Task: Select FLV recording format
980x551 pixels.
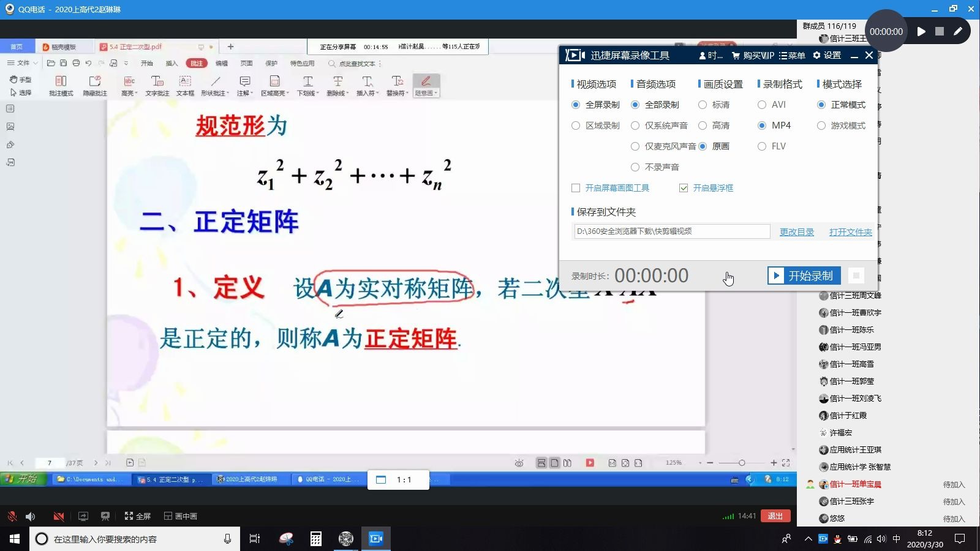Action: point(772,146)
